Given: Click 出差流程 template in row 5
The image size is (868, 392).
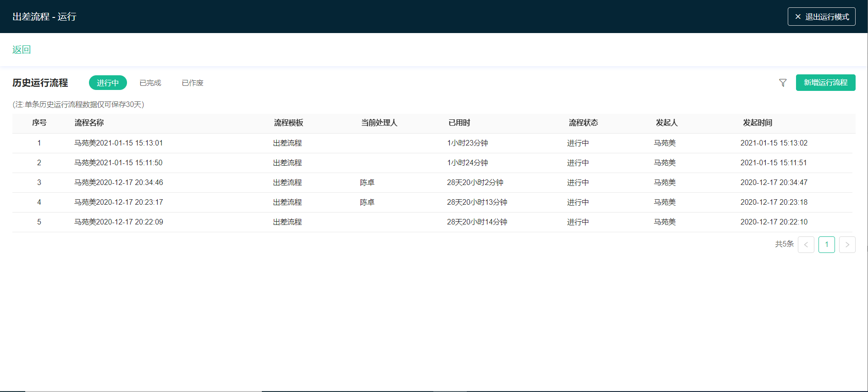Looking at the screenshot, I should [287, 222].
